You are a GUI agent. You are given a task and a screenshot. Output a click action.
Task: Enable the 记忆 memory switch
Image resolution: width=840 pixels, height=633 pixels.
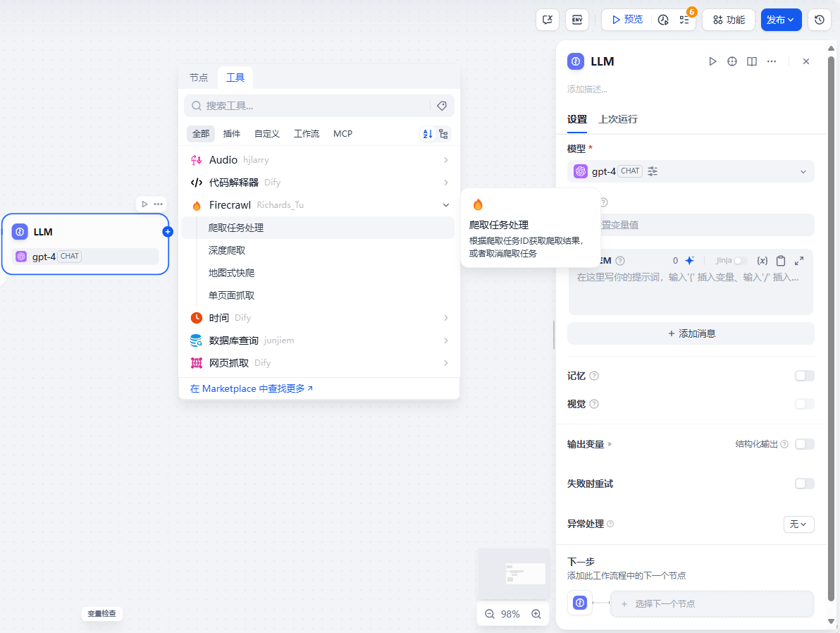point(805,376)
